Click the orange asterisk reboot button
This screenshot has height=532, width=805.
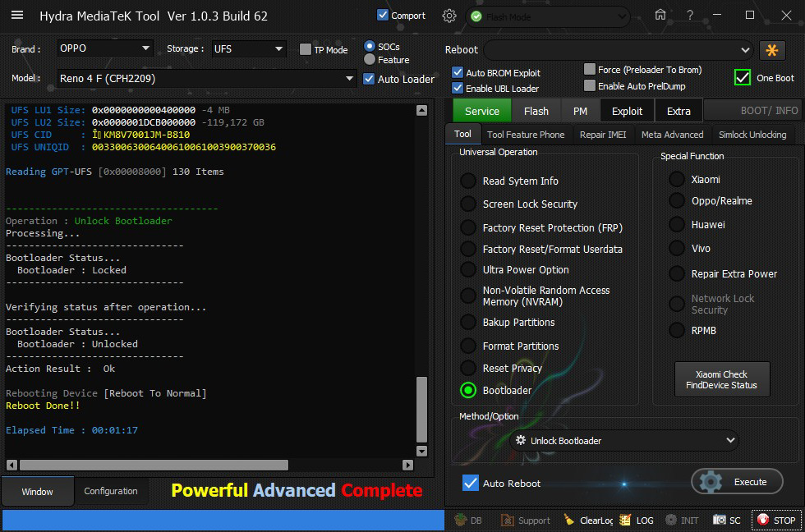(x=772, y=50)
